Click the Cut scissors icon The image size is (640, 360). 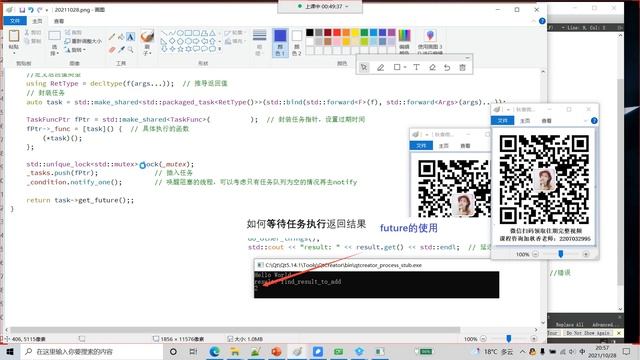coord(27,32)
